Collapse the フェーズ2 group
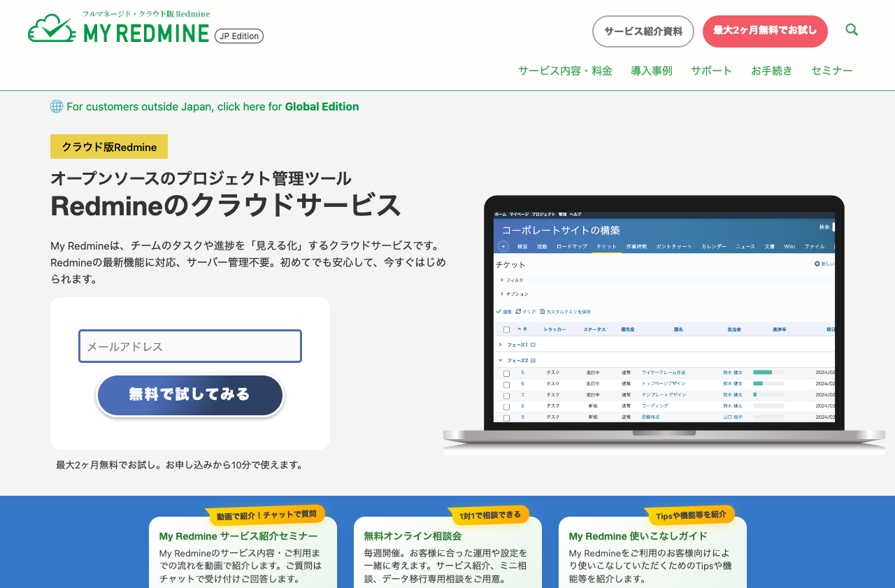This screenshot has width=895, height=588. (x=500, y=360)
